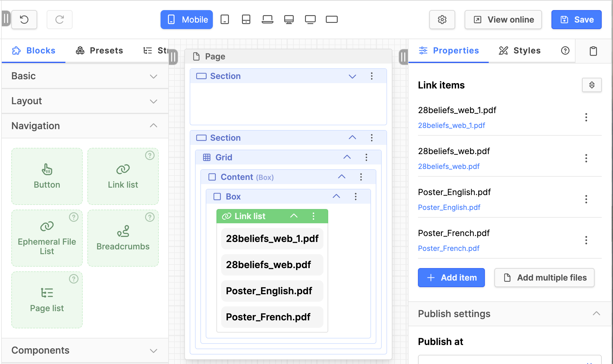The image size is (613, 364).
Task: Click the Add item button
Action: pyautogui.click(x=451, y=278)
